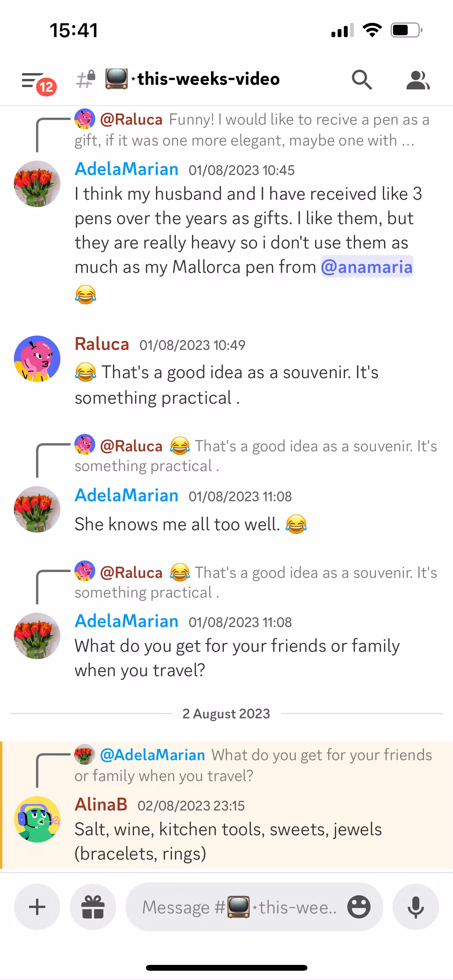Tap AlinaB's green headset avatar
This screenshot has width=453, height=980.
(37, 819)
